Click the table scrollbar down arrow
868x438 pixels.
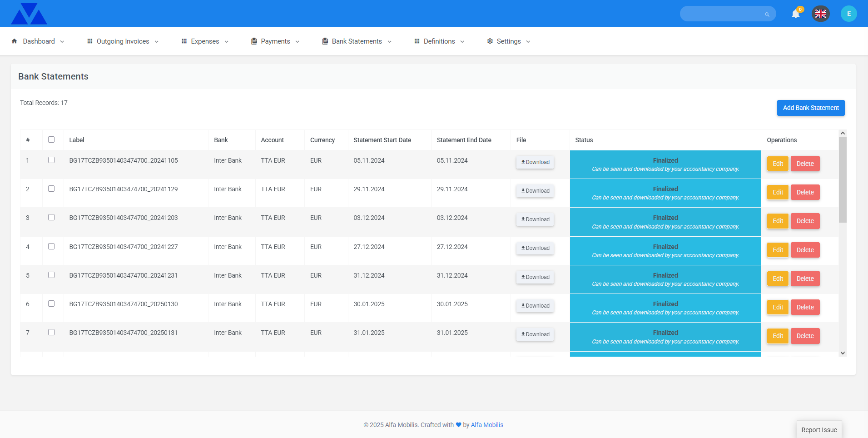[843, 353]
